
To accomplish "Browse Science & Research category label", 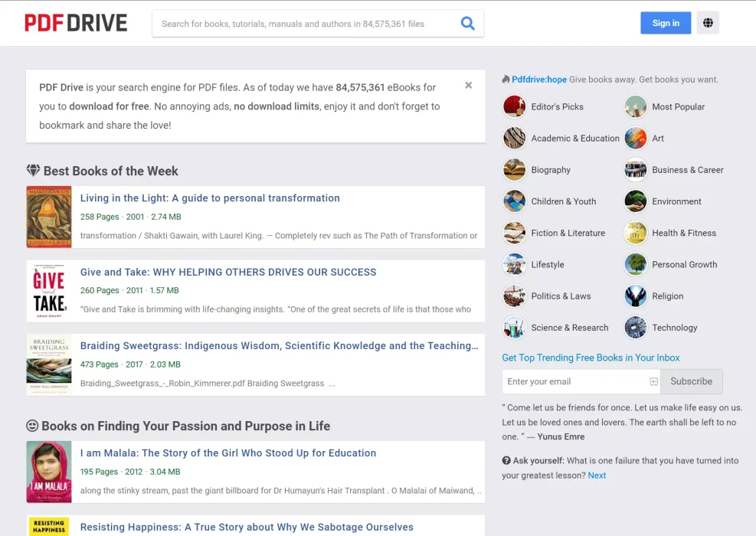I will (x=570, y=328).
